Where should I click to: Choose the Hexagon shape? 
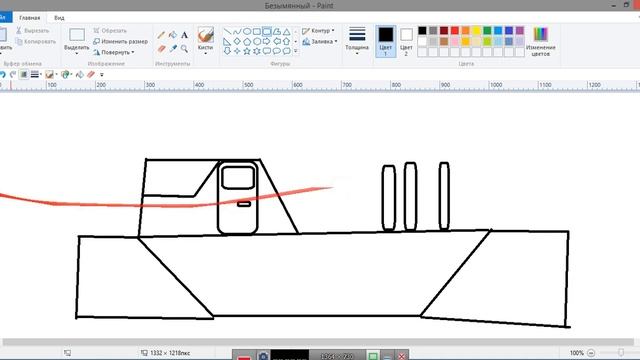(257, 41)
